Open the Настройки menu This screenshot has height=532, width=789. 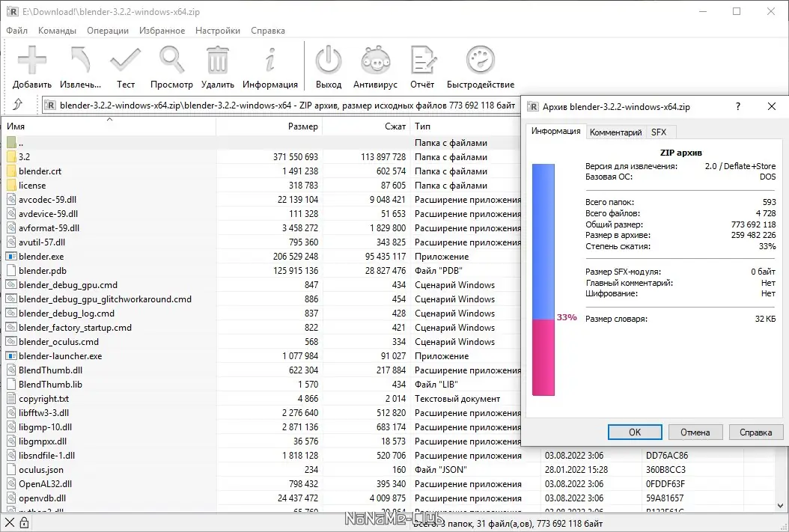pos(218,31)
